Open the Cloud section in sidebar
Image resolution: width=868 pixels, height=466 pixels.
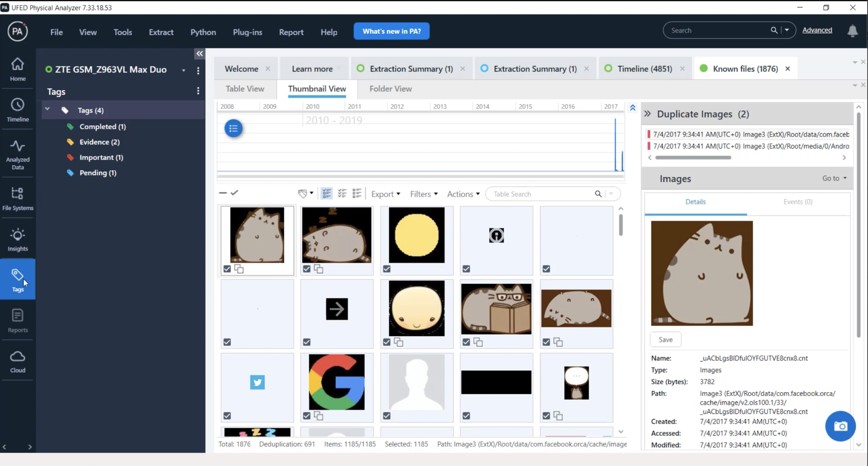(x=17, y=362)
